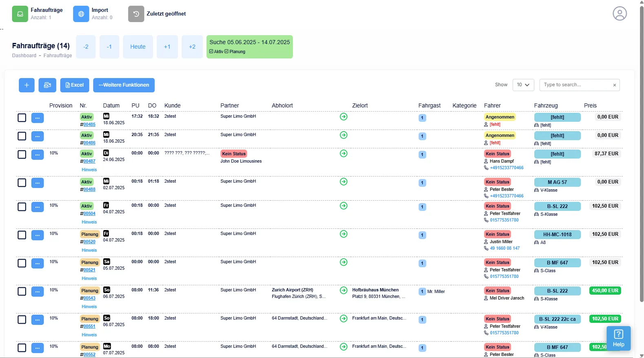The image size is (644, 358).
Task: Open order number 00504 link
Action: (x=89, y=213)
